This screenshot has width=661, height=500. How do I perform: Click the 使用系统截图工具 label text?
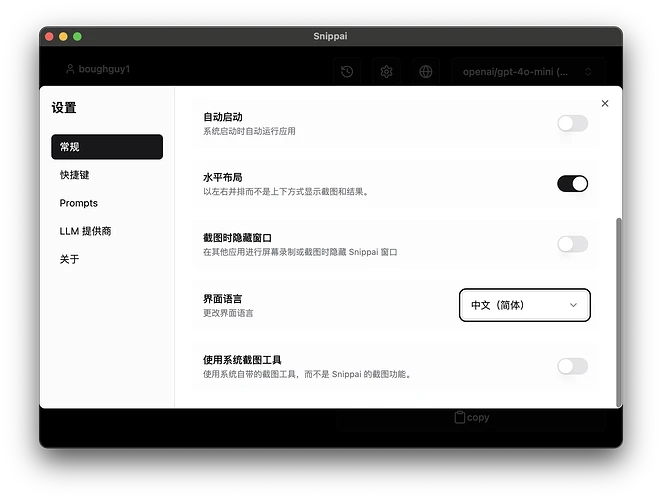(x=242, y=360)
